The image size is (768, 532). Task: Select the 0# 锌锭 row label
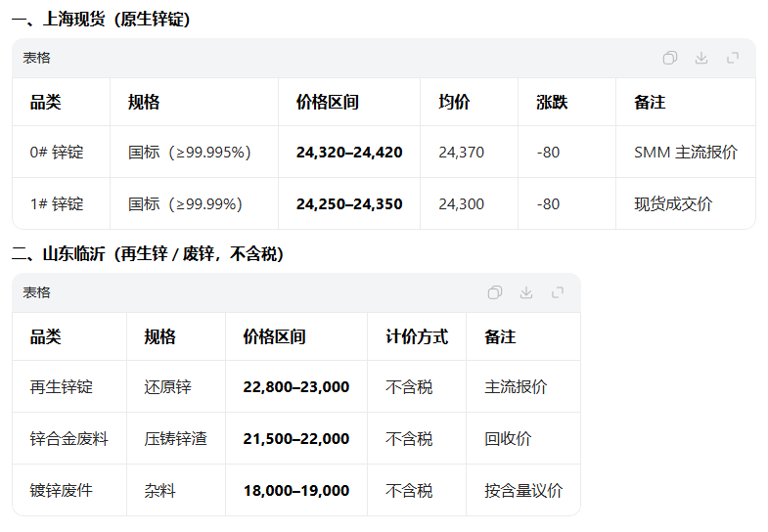click(x=57, y=153)
